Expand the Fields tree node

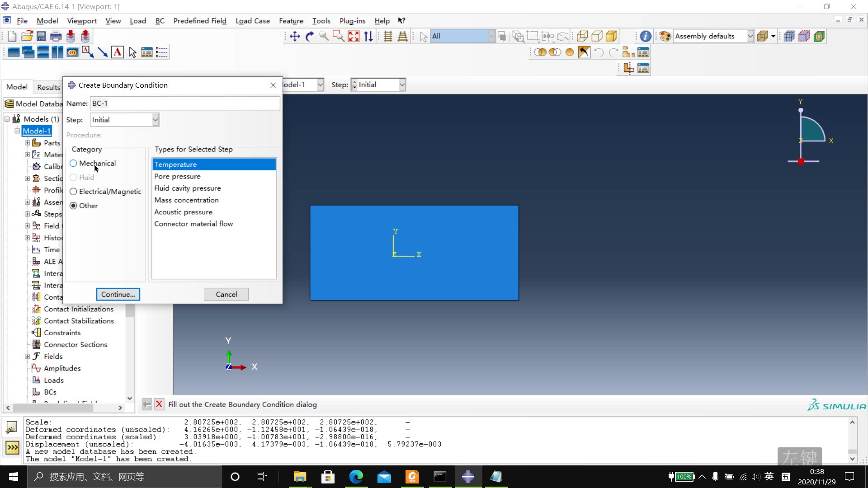[x=27, y=357]
